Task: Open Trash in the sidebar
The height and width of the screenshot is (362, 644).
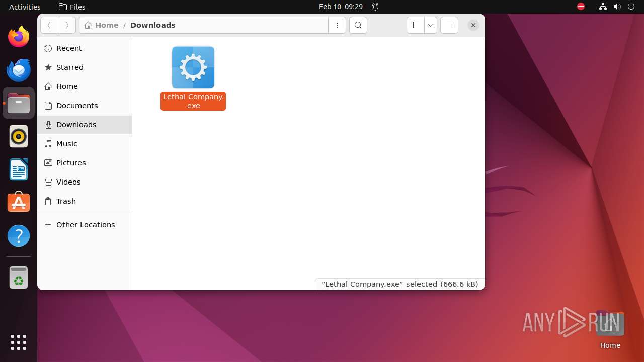Action: pyautogui.click(x=85, y=201)
